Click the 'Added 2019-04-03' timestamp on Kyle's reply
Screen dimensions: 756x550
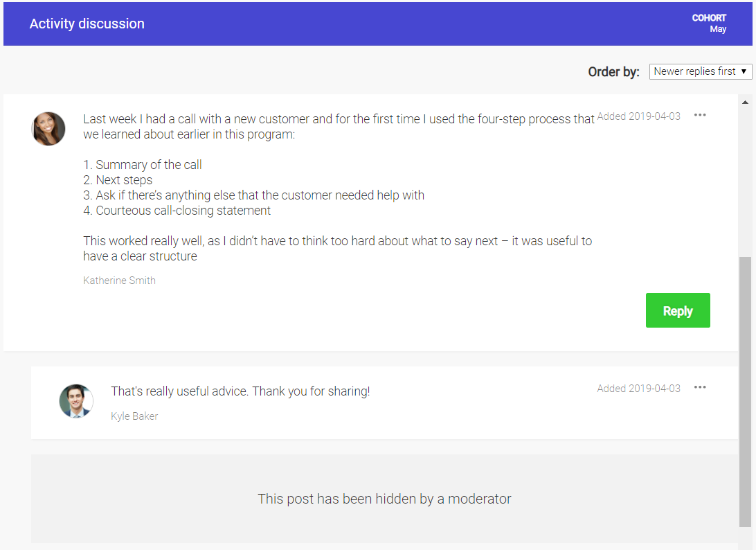pyautogui.click(x=638, y=388)
